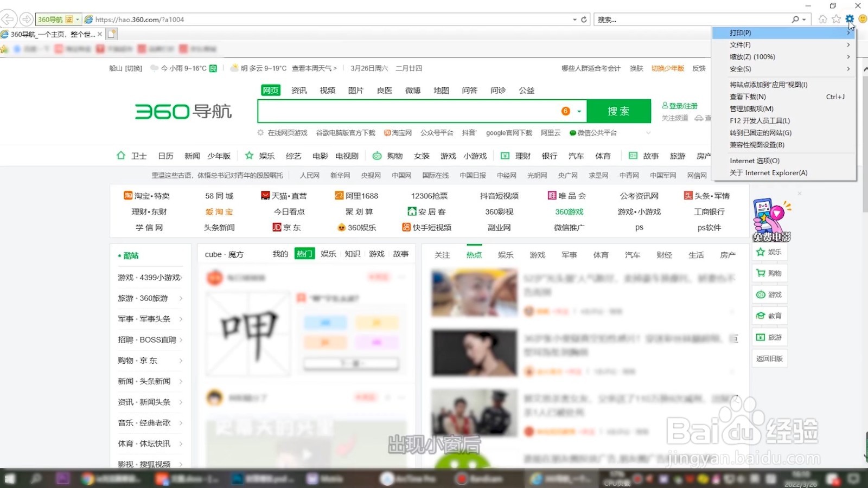
Task: Click the 返回旧版 button
Action: (769, 358)
